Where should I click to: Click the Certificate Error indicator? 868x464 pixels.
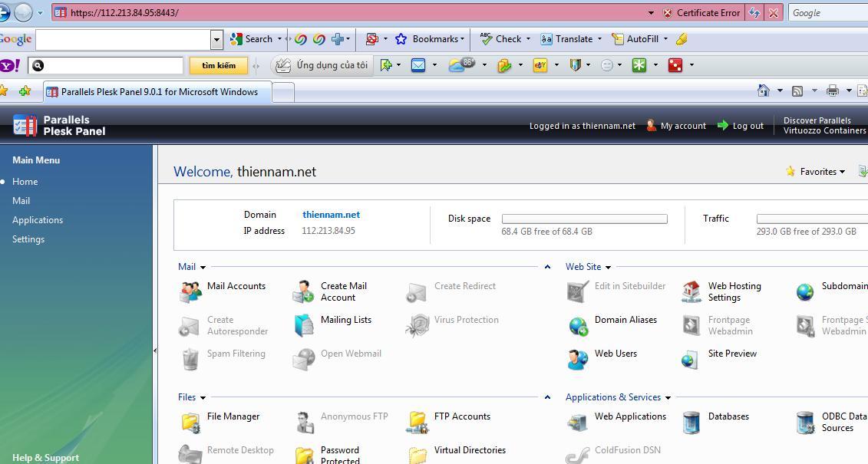point(701,13)
